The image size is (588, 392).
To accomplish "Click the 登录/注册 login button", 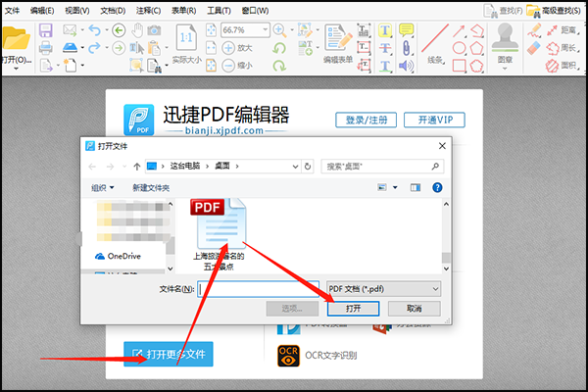I will click(366, 120).
